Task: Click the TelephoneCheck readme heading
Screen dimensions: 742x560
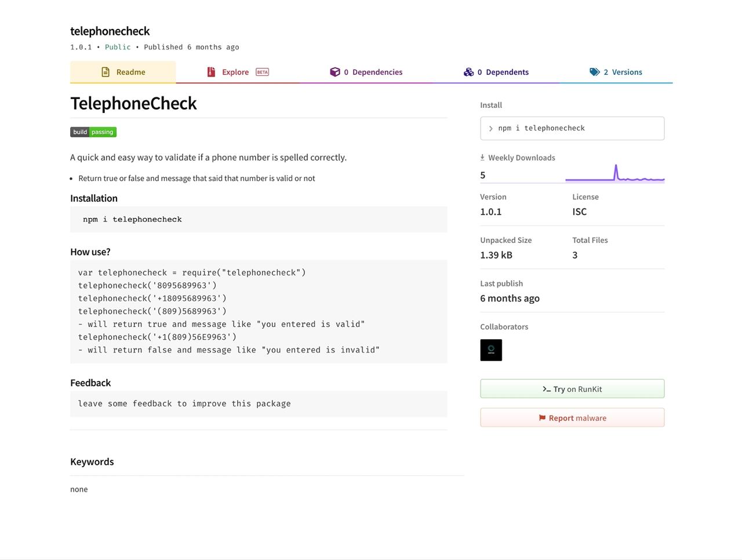Action: click(x=133, y=103)
